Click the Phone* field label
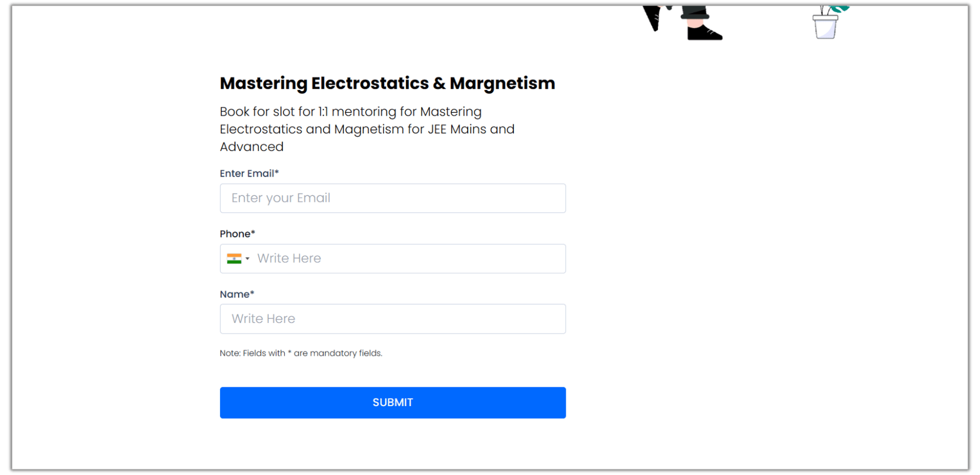980x475 pixels. [237, 234]
